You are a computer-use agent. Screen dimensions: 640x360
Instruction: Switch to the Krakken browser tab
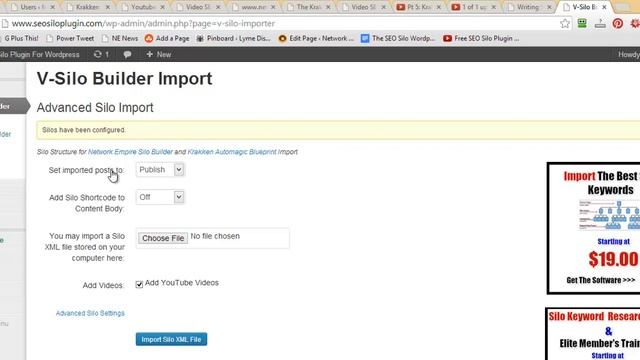coord(87,7)
